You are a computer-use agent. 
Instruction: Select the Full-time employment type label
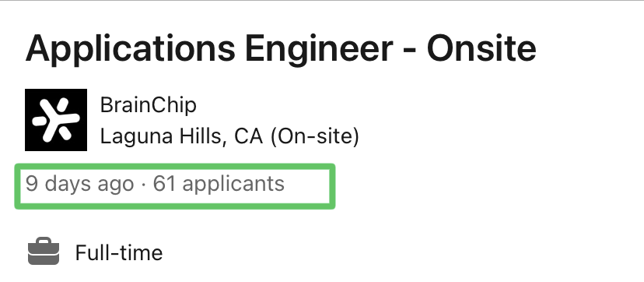119,252
